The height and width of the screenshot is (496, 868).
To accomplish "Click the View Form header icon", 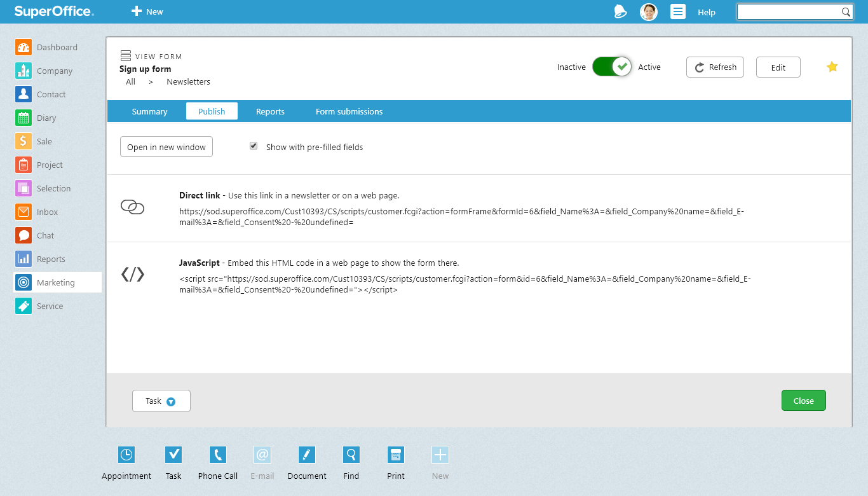I will (x=126, y=56).
